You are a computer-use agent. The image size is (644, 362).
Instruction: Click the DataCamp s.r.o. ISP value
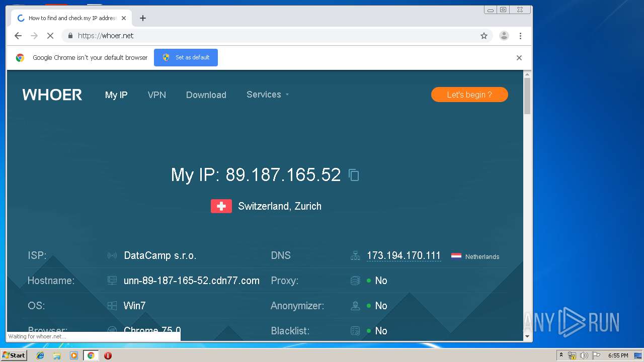pos(160,255)
